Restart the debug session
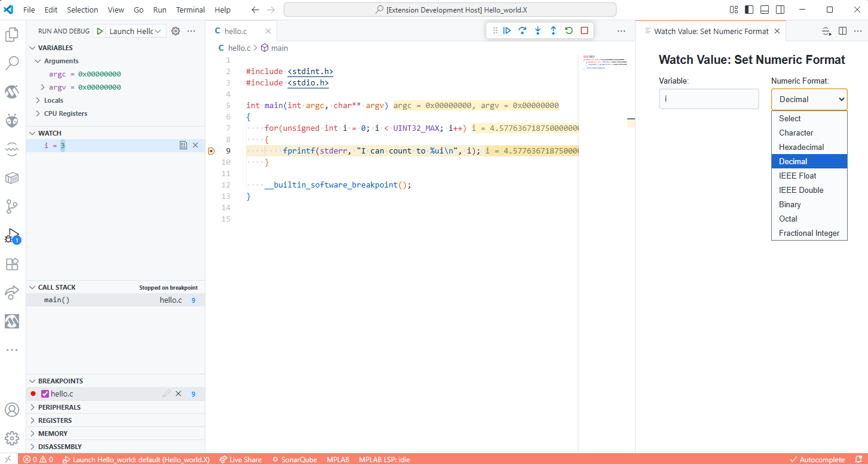The image size is (868, 464). 569,30
